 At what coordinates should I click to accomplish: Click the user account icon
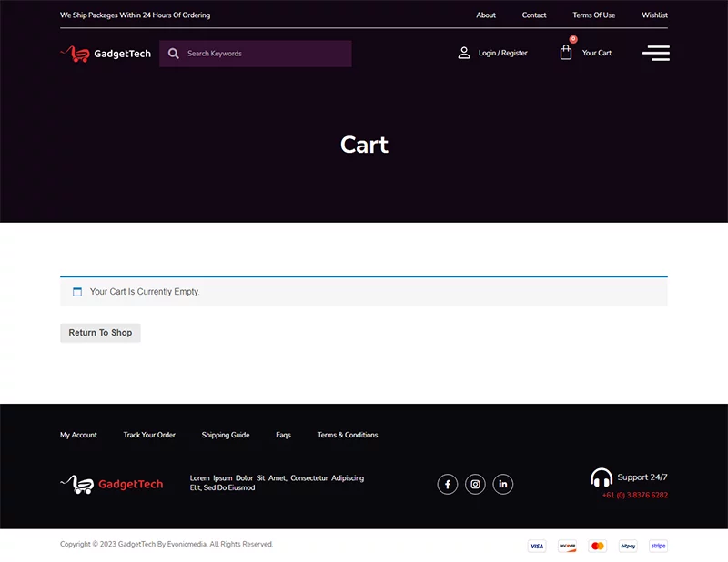(464, 53)
